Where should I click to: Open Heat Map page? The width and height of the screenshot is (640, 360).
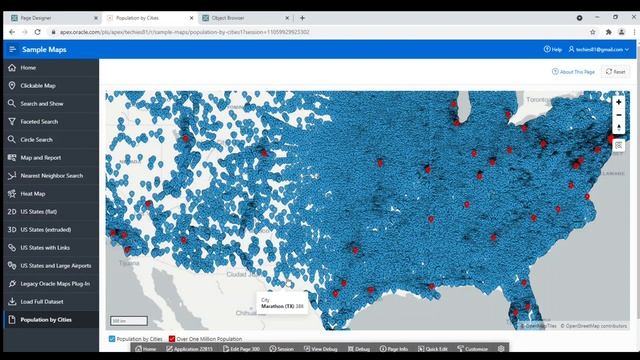(x=51, y=193)
